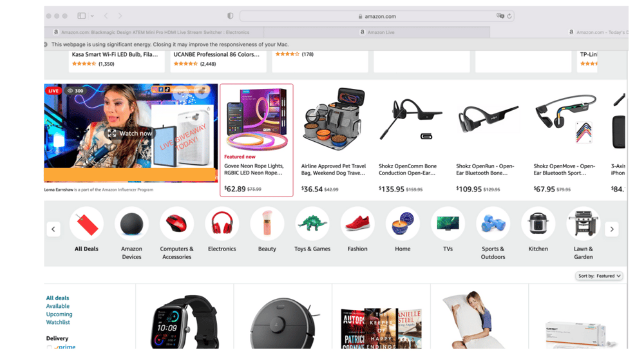Screen dimensions: 644x362
Task: Switch to Amazon.com Today's Deals tab
Action: click(x=598, y=32)
